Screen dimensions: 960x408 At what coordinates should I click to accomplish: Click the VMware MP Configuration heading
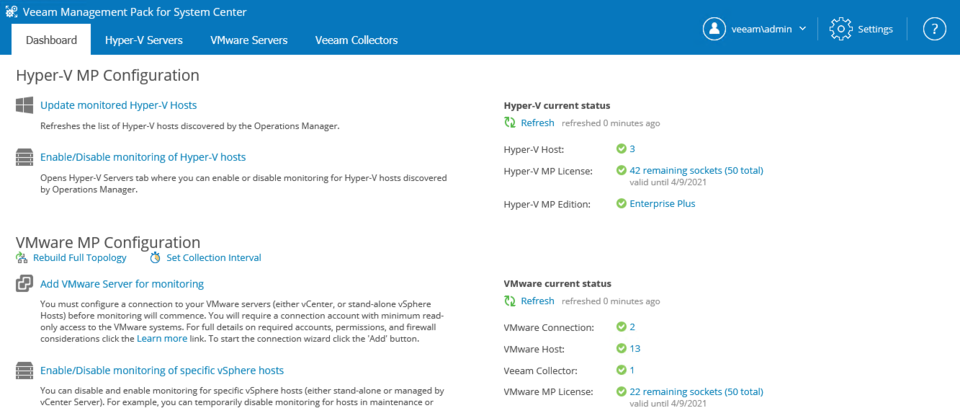click(108, 242)
